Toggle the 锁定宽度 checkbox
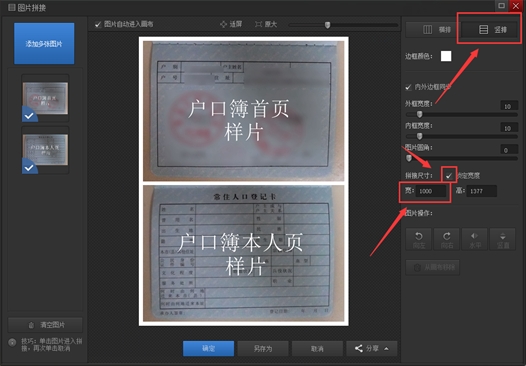The image size is (526, 366). pyautogui.click(x=449, y=175)
